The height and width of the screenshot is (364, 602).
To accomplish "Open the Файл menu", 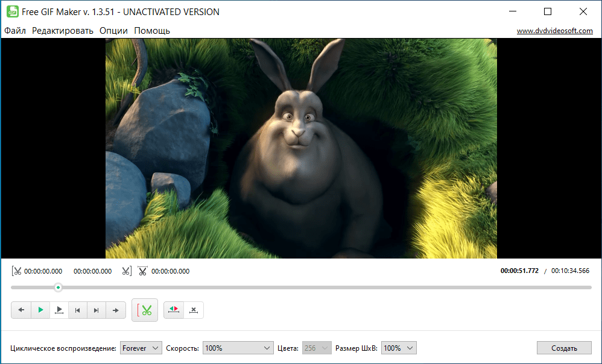I will (15, 31).
